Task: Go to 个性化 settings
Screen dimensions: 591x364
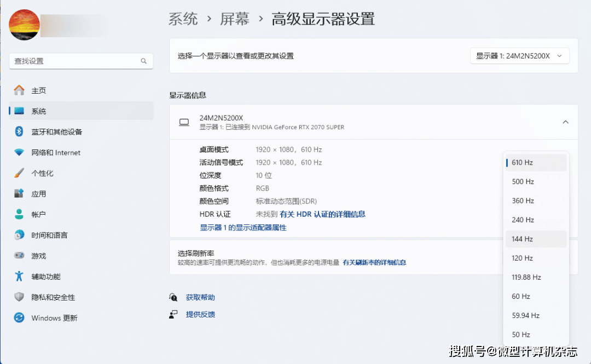Action: coord(38,172)
